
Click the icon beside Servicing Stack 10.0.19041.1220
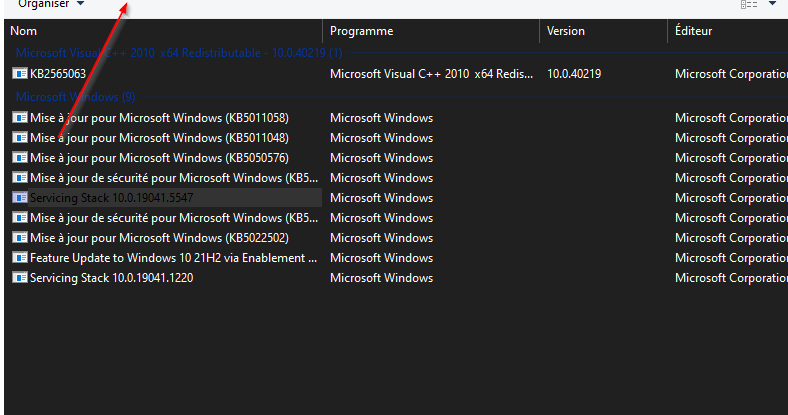[x=20, y=277]
